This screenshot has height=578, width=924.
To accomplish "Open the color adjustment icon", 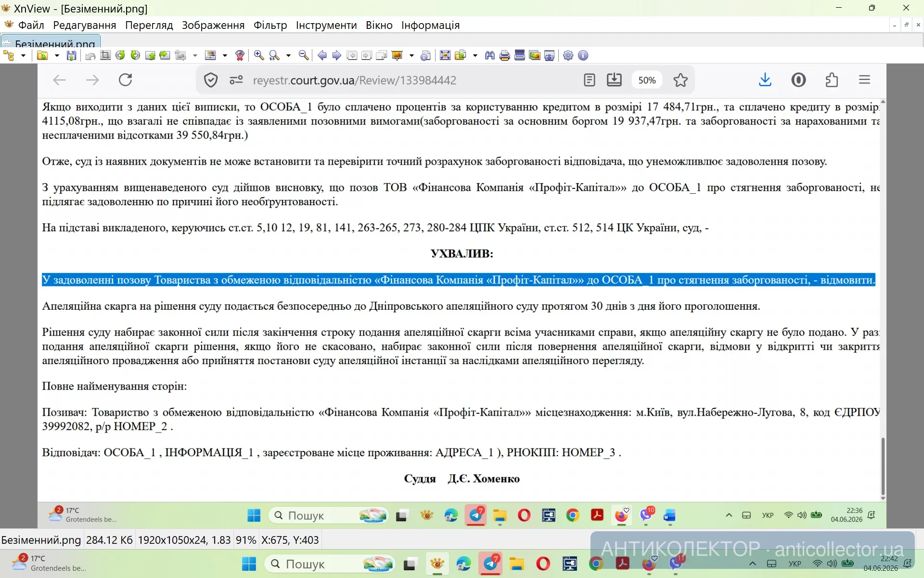I will tap(210, 55).
